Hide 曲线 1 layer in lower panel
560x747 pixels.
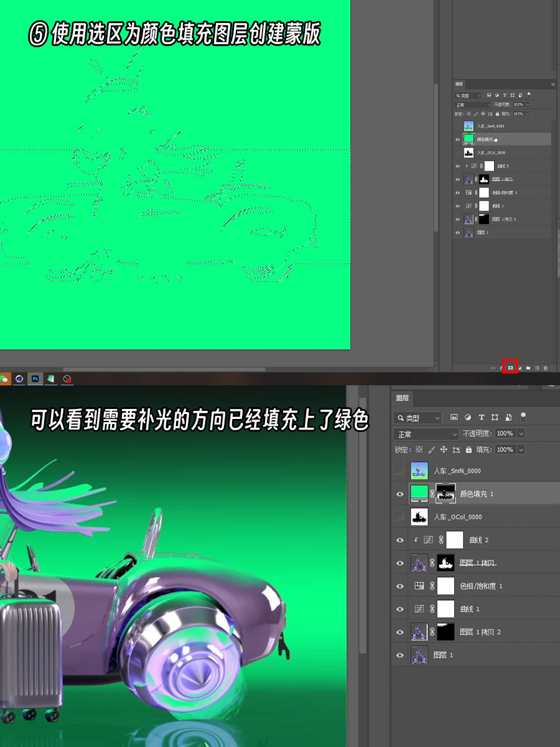click(x=400, y=609)
